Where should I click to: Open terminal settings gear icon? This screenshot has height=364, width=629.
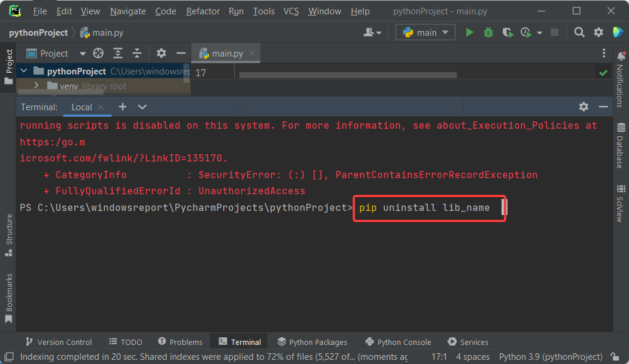coord(583,107)
